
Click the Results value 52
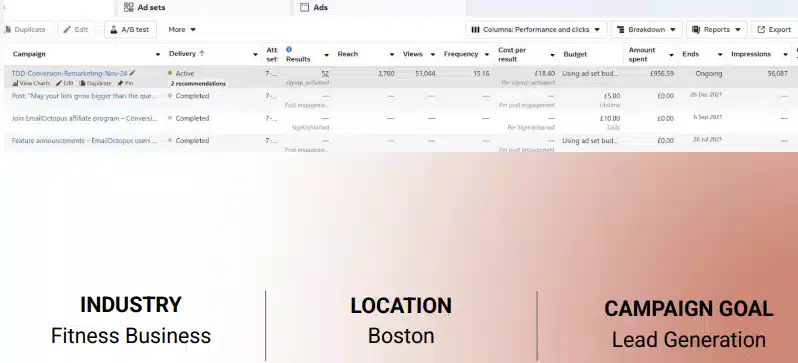(x=325, y=73)
